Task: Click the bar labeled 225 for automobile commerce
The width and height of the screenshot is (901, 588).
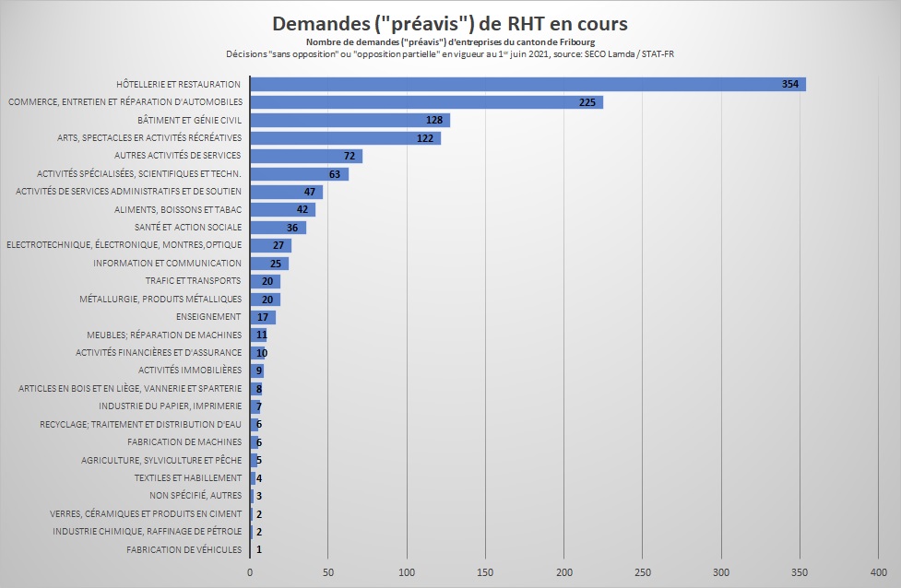Action: tap(424, 102)
